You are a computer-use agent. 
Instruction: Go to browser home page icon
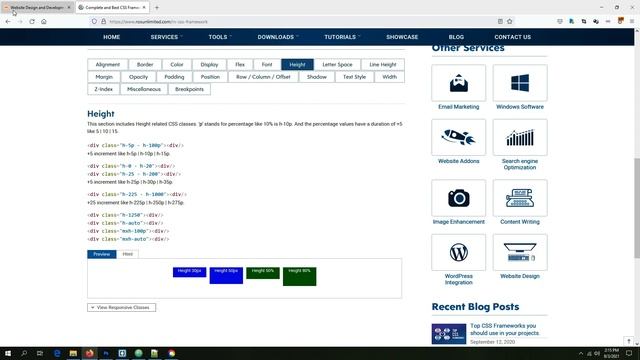[44, 22]
